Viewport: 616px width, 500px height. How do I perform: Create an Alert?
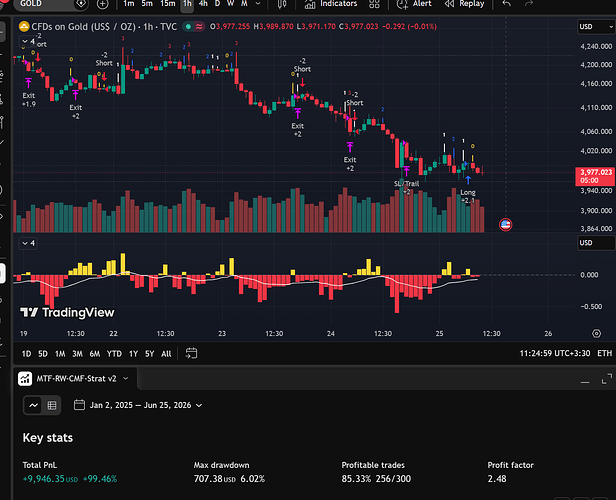point(414,4)
